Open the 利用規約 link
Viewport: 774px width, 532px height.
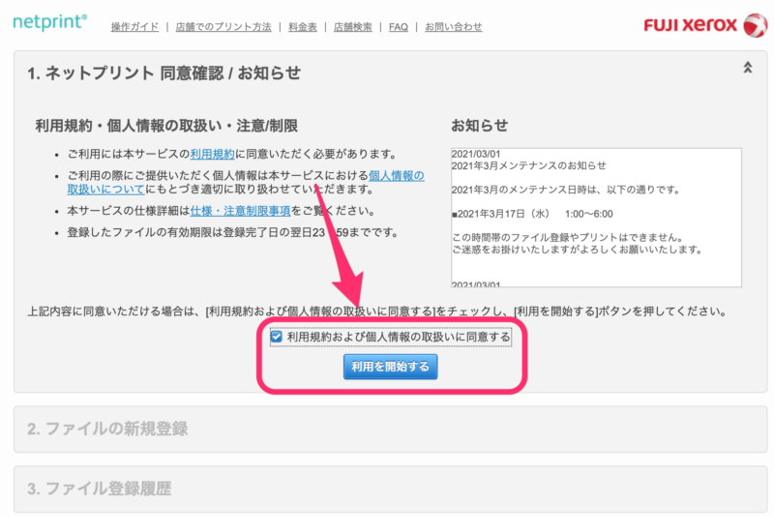click(x=211, y=154)
